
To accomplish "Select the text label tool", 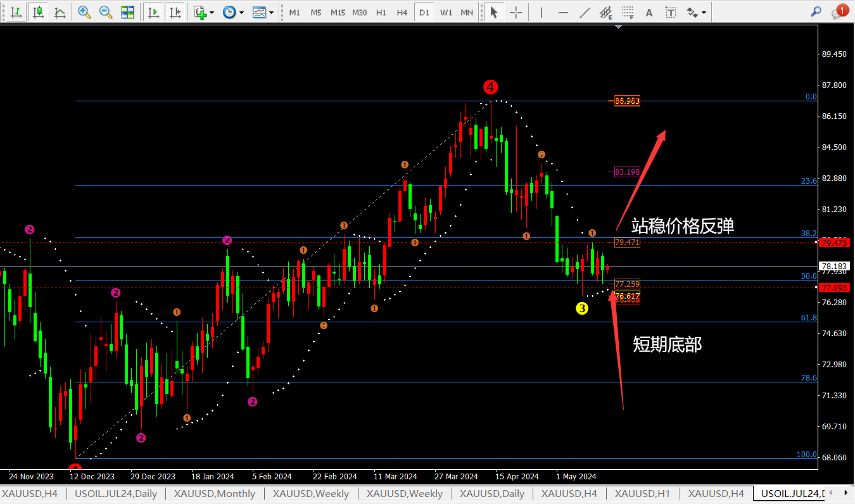I will point(671,12).
